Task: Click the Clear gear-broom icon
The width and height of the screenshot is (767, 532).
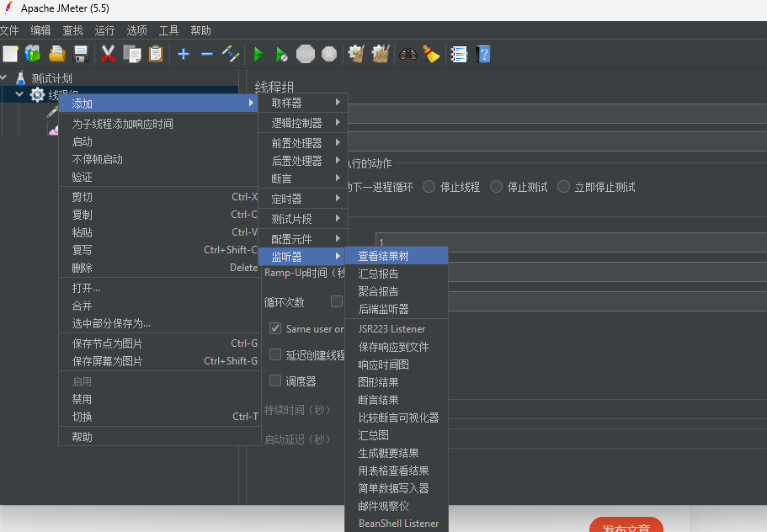Action: click(356, 54)
